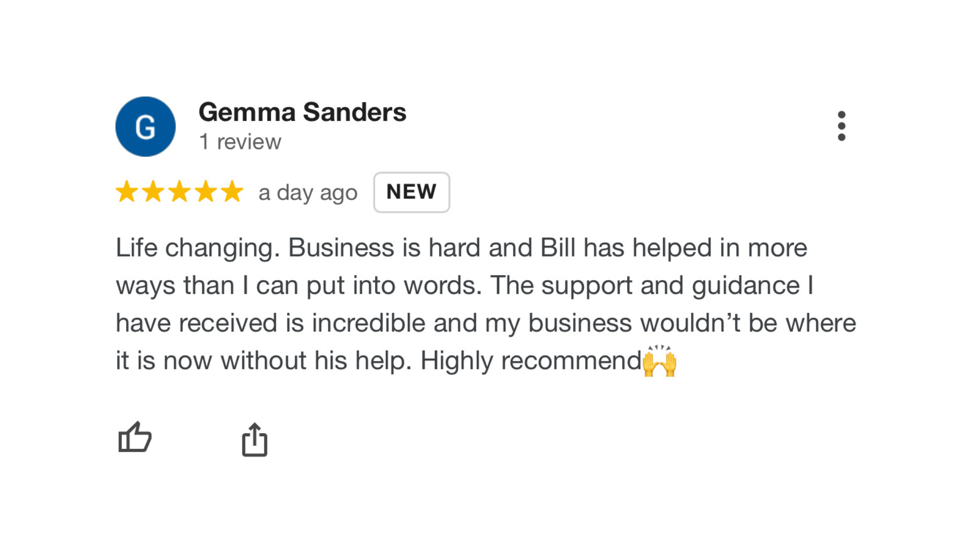Click the name 'Bill' in the review

(x=557, y=248)
